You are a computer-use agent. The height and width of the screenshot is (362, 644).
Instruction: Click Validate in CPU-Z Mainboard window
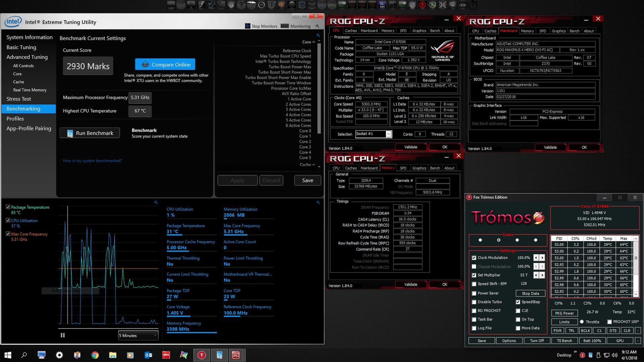(550, 147)
